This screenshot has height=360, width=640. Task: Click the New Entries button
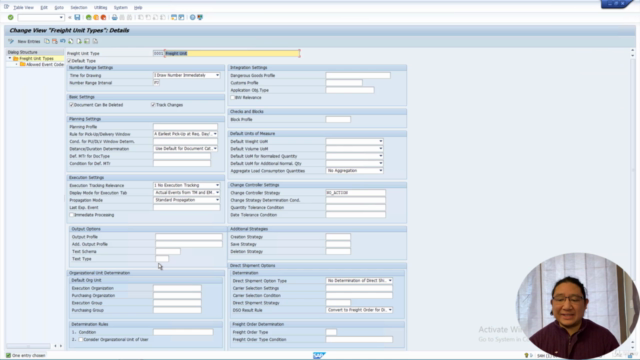[x=29, y=41]
